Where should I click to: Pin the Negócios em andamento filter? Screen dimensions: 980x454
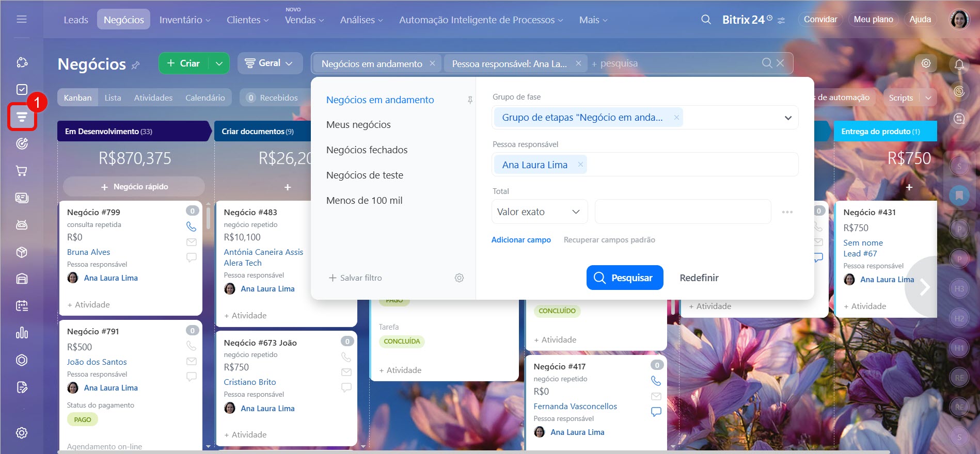pos(470,100)
